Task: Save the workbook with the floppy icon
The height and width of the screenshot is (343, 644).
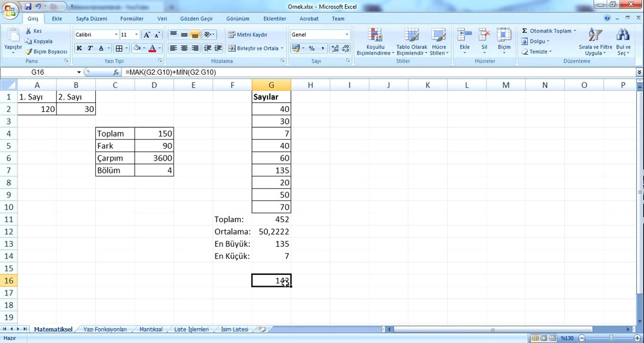Action: pyautogui.click(x=28, y=7)
